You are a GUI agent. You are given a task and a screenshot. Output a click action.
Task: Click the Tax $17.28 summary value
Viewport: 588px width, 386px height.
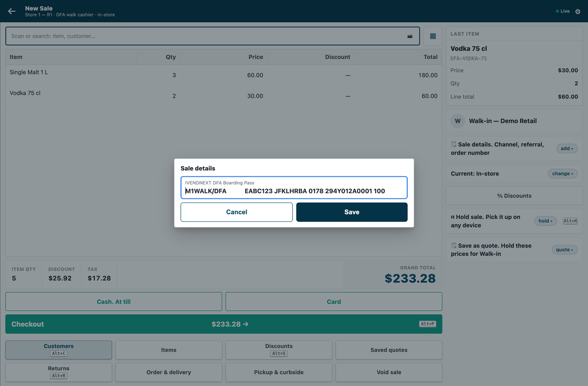(99, 278)
